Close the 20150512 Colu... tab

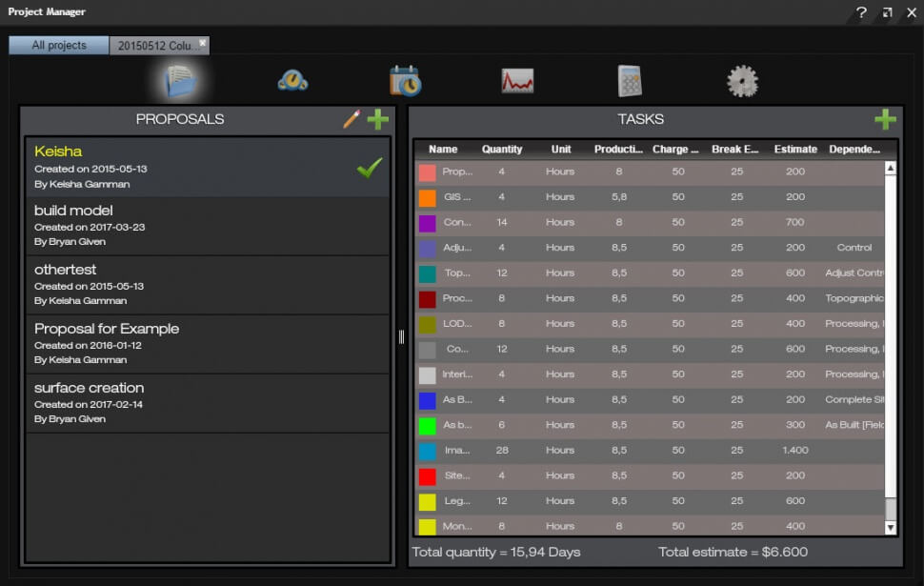pyautogui.click(x=202, y=43)
